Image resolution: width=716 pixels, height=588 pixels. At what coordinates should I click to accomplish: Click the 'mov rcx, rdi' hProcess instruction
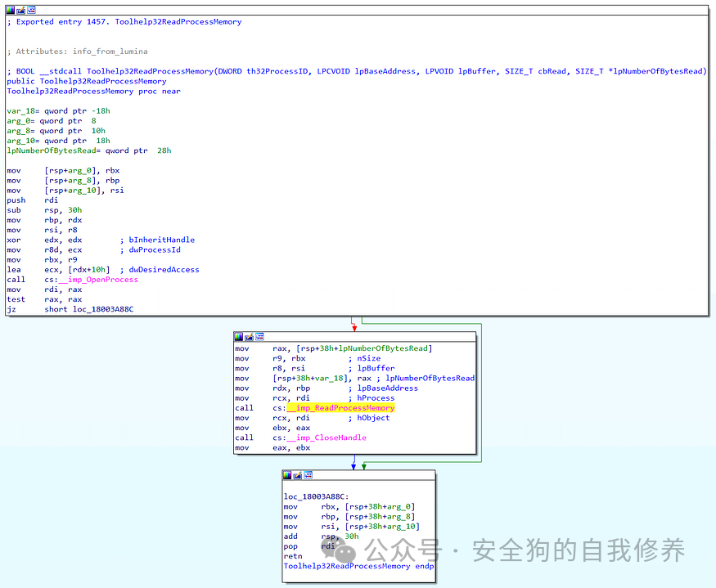coord(315,398)
